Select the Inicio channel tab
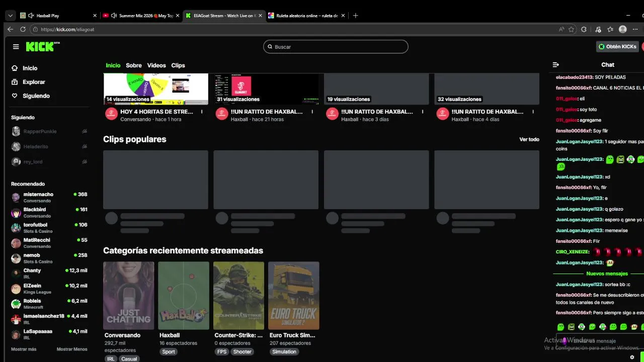 113,65
